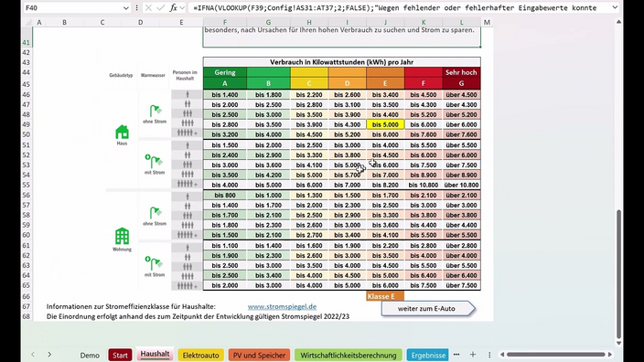Select cell bis 800

[x=225, y=196]
